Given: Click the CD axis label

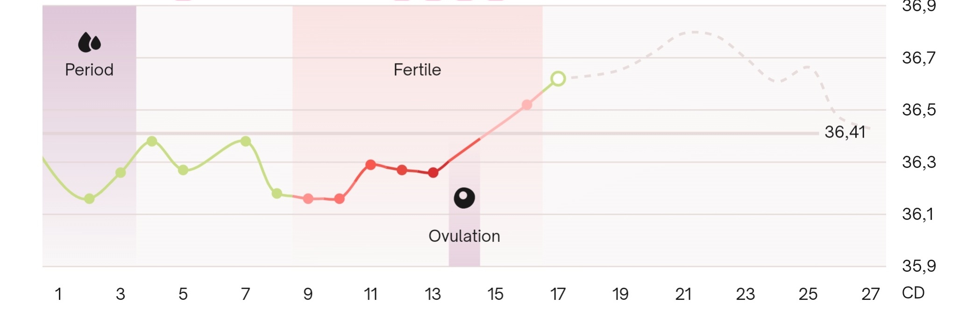Looking at the screenshot, I should click(913, 293).
